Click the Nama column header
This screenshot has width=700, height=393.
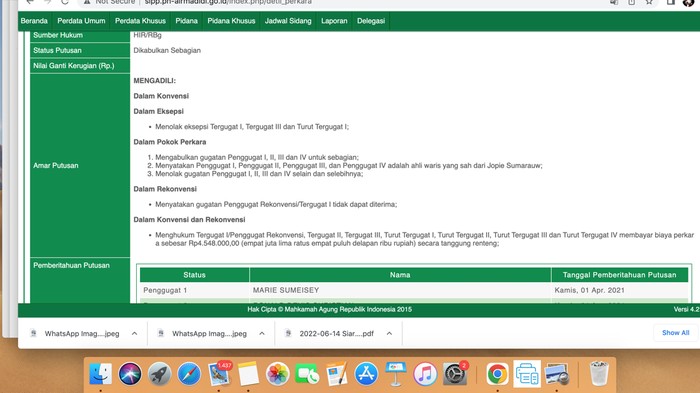click(x=400, y=275)
